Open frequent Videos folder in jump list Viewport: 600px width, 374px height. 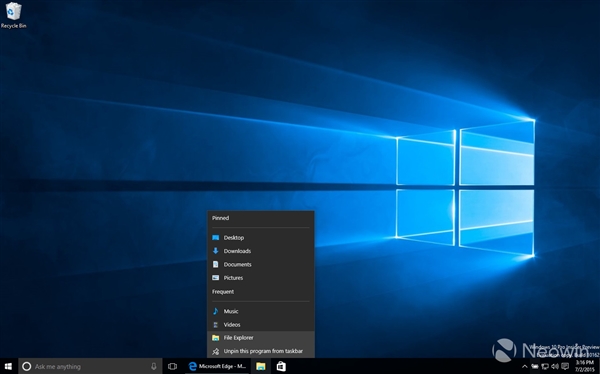[x=261, y=325]
